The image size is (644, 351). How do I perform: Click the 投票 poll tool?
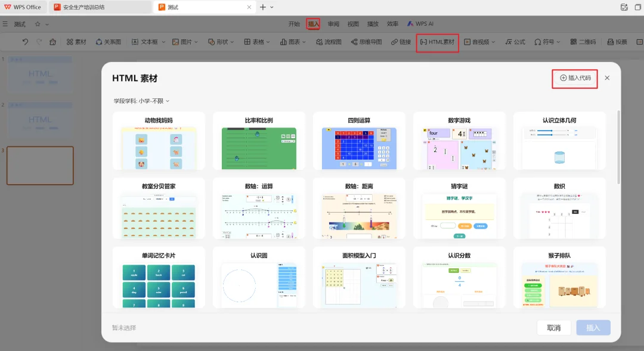pos(617,42)
